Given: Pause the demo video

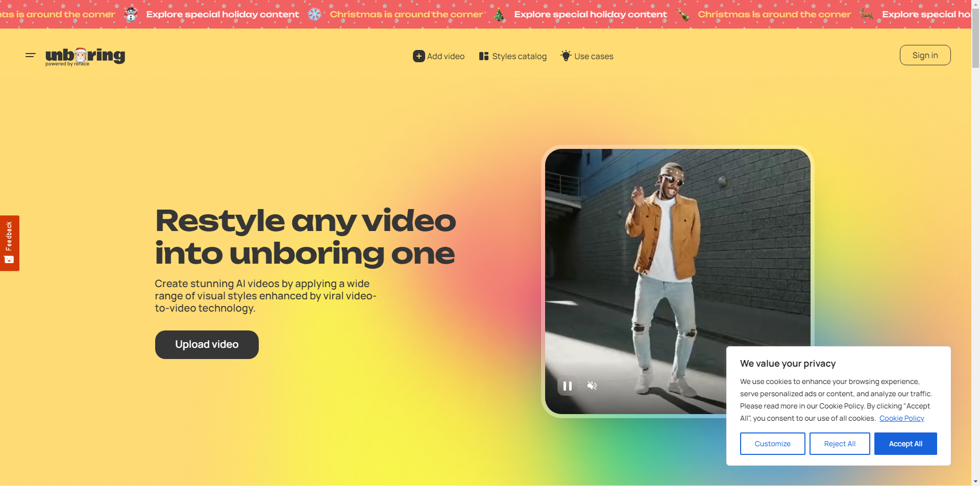Looking at the screenshot, I should pyautogui.click(x=567, y=386).
